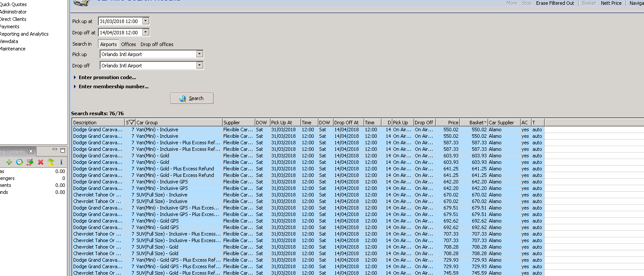Open the Pick up at date dropdown
The image size is (644, 276).
pos(145,21)
